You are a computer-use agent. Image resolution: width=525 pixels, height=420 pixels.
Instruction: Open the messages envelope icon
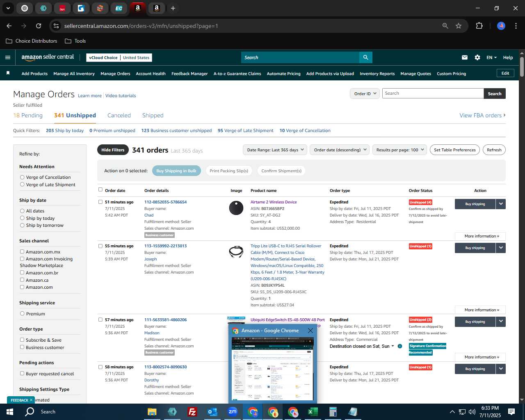tap(464, 57)
